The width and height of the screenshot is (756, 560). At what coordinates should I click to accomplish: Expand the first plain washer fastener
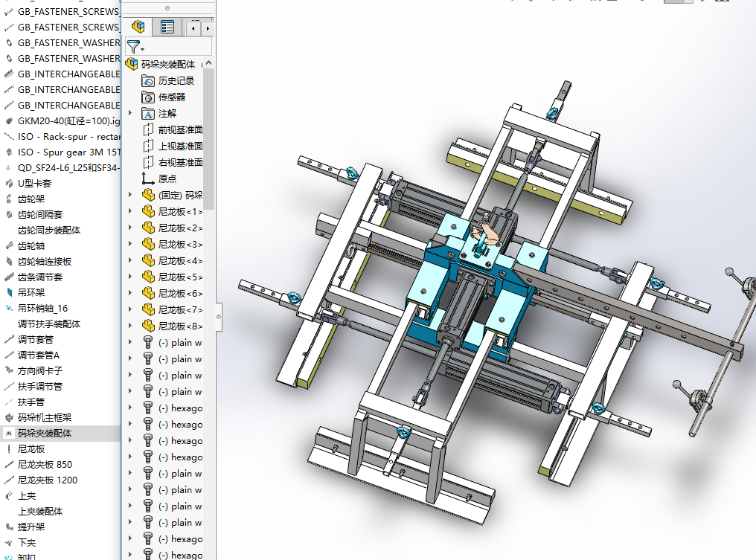[130, 342]
